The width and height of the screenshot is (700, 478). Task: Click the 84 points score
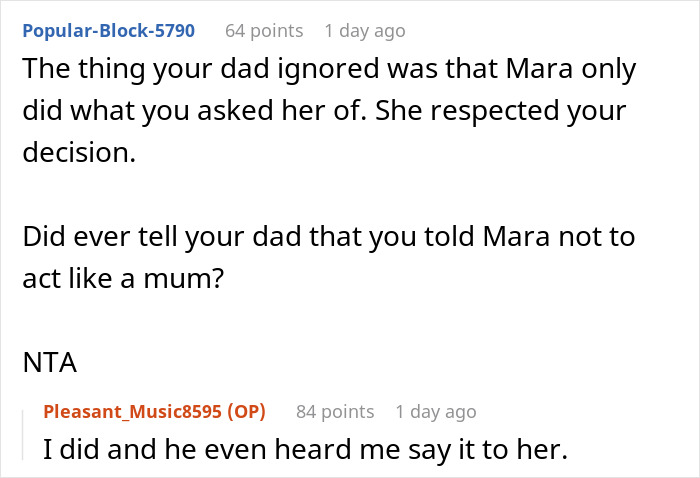coord(335,412)
